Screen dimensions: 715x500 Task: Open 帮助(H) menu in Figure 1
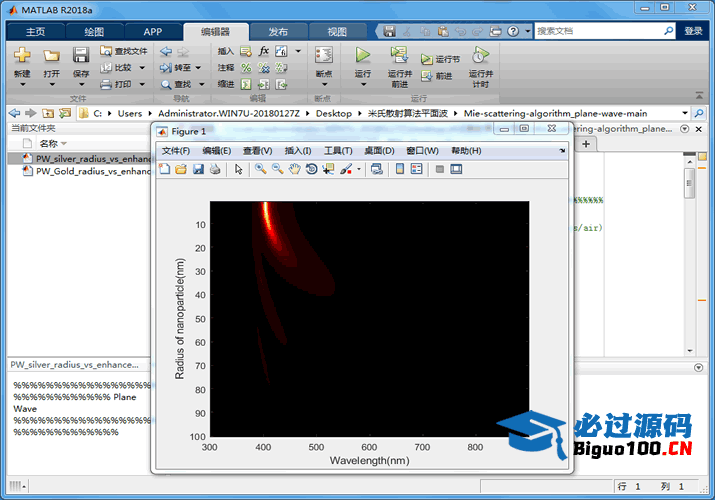coord(466,151)
